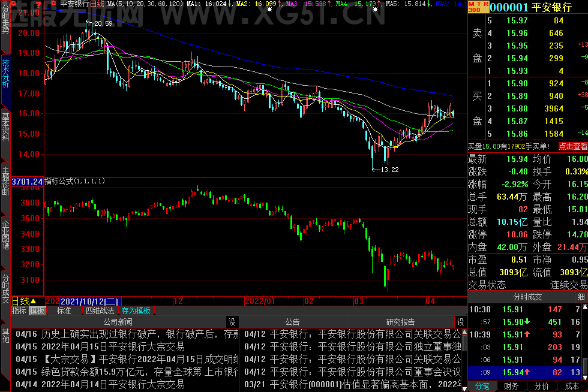Screen dimensions: 588x392
Task: Open announcement 董事会决议 dated 04/12
Action: point(353,372)
